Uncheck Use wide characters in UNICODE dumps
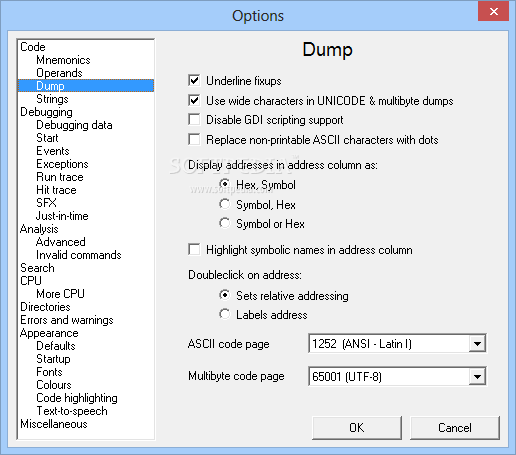Screen dimensions: 516x455 point(194,100)
